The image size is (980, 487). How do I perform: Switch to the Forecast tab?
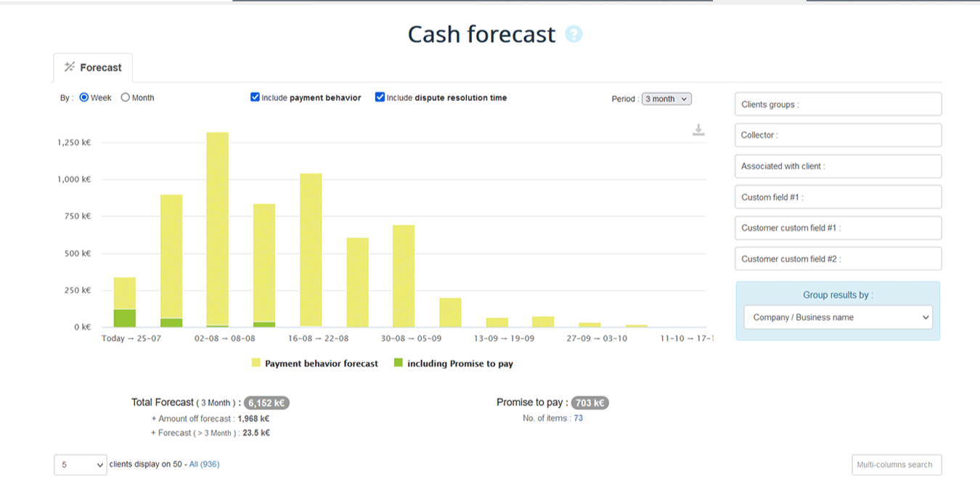pyautogui.click(x=93, y=67)
